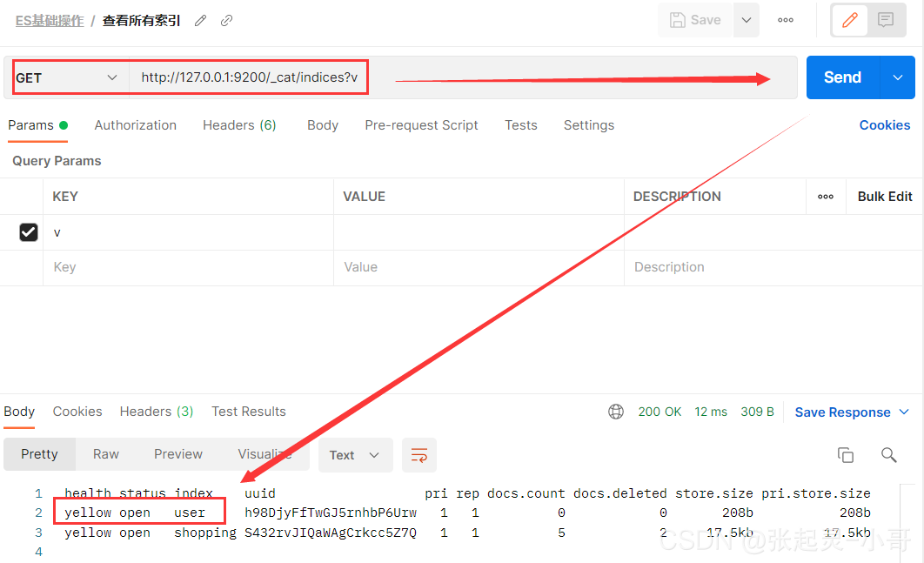Click the empty Value placeholder field
This screenshot has width=924, height=563.
coord(479,268)
